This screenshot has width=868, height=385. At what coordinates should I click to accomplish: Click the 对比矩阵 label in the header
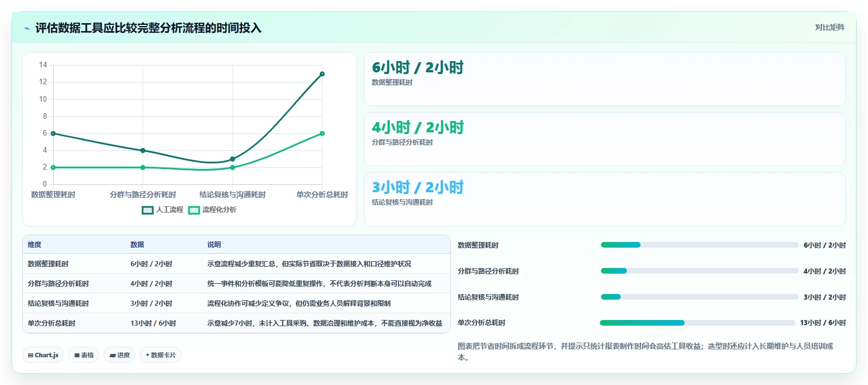[830, 27]
